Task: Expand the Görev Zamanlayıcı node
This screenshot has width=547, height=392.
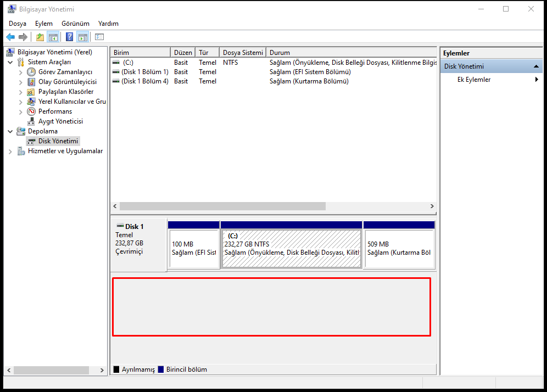Action: click(x=20, y=72)
